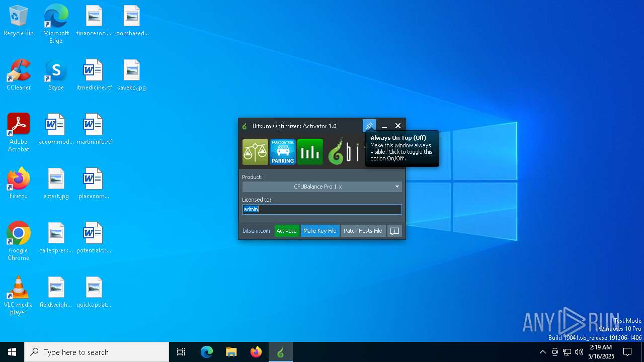Click the Bitsum activator taskbar button

coord(281,352)
